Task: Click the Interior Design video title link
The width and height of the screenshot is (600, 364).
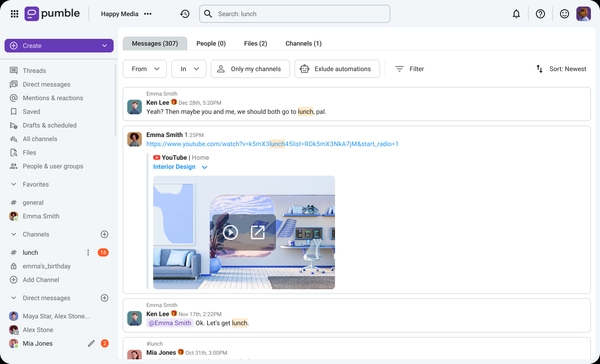Action: (x=174, y=167)
